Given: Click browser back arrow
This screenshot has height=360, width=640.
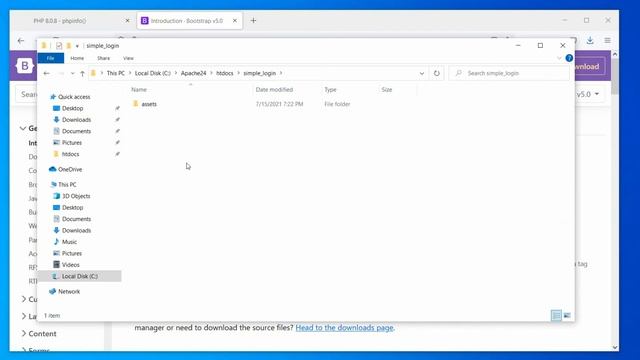Looking at the screenshot, I should pyautogui.click(x=21, y=41).
